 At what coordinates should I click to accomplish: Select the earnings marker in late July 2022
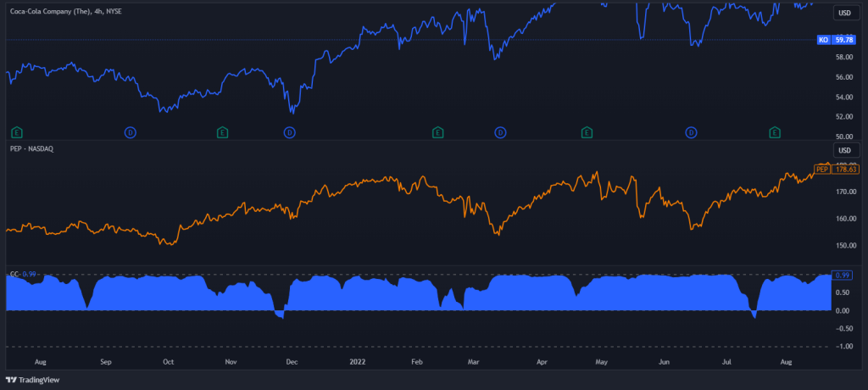pos(775,132)
